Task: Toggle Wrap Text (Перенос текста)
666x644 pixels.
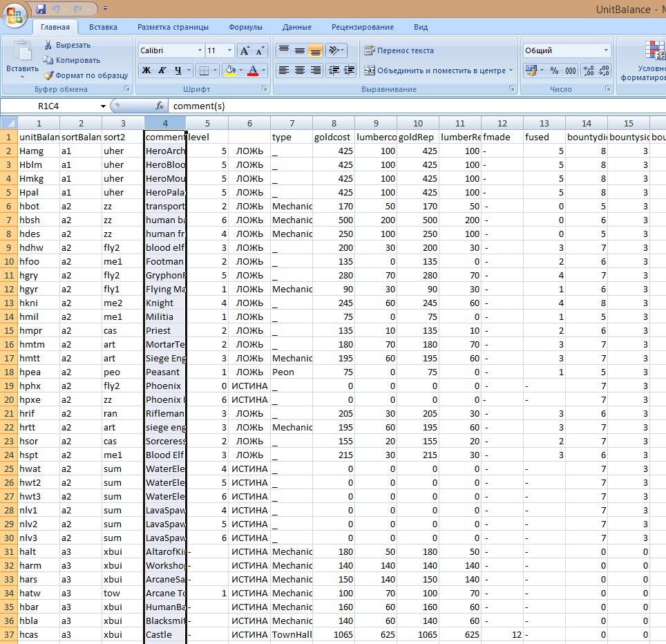Action: pos(399,50)
